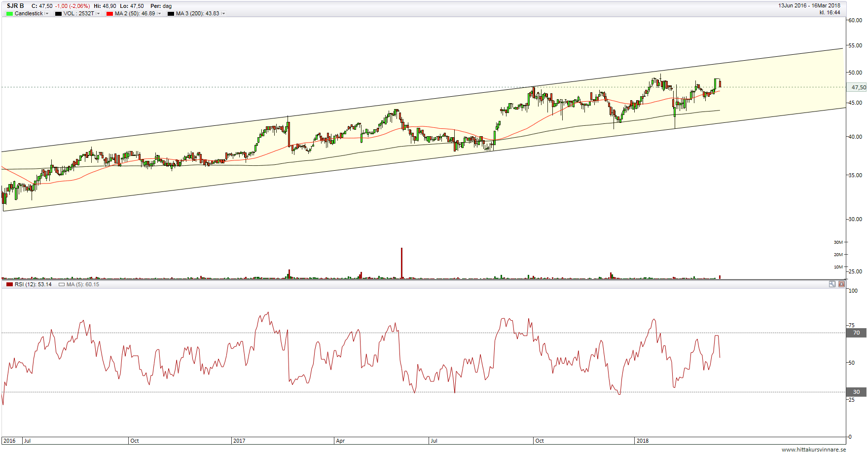Click the 47,50 current price marker
This screenshot has height=454, width=868.
pyautogui.click(x=858, y=87)
